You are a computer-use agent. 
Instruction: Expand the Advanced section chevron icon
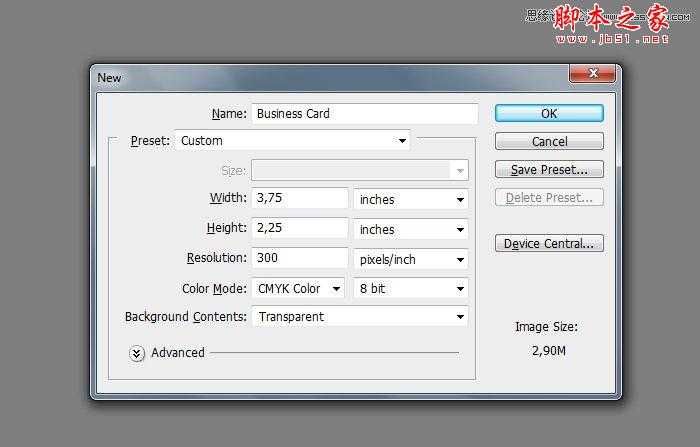(x=138, y=353)
